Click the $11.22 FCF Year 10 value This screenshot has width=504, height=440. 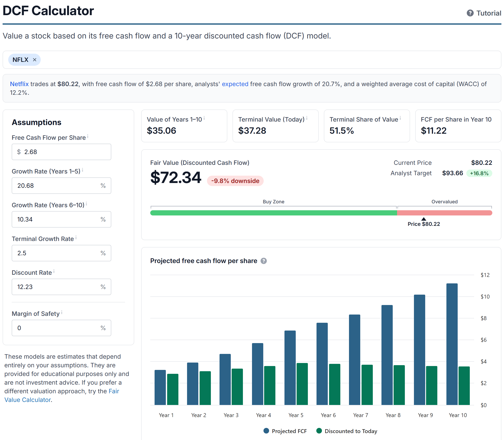point(433,131)
